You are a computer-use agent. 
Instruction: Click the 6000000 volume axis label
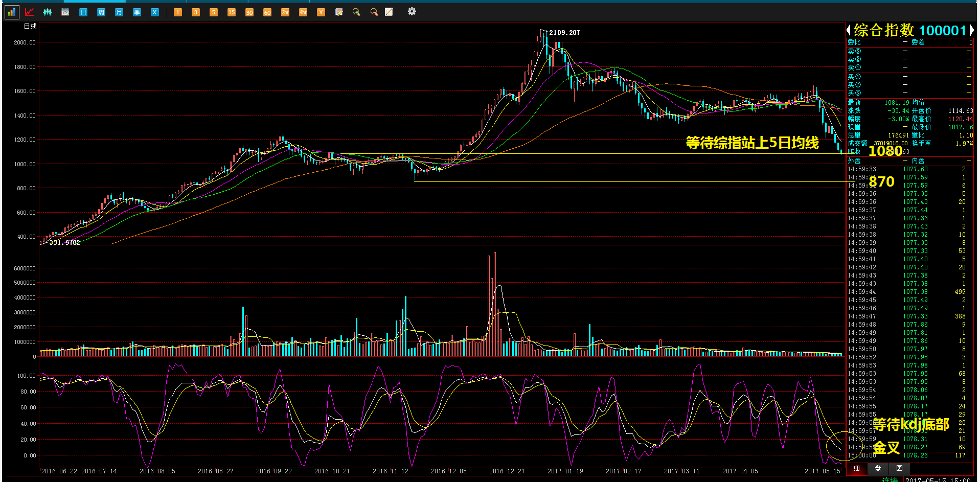pos(25,268)
